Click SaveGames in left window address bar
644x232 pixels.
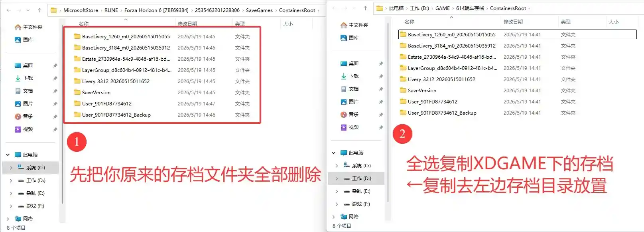(x=259, y=10)
